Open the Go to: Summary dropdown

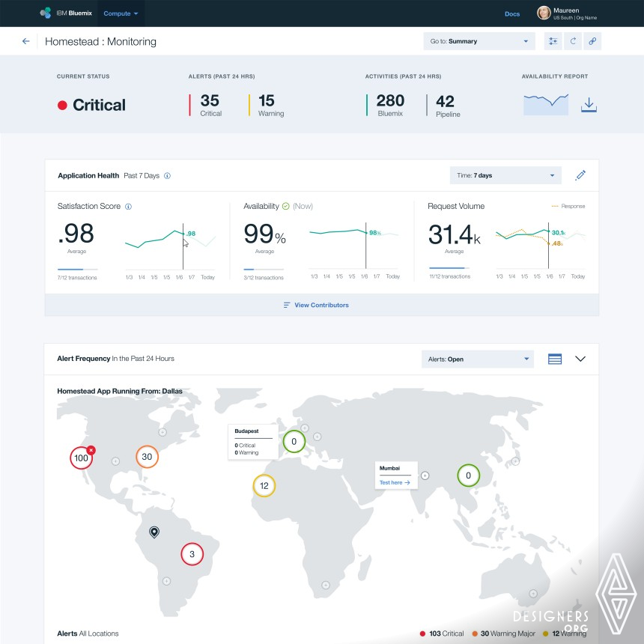(479, 41)
